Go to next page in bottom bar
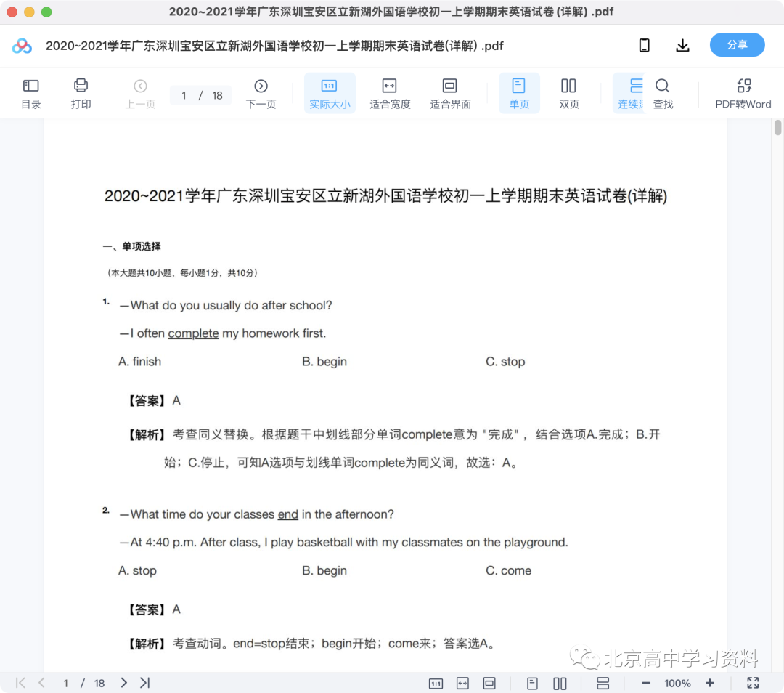The image size is (784, 693). click(123, 683)
